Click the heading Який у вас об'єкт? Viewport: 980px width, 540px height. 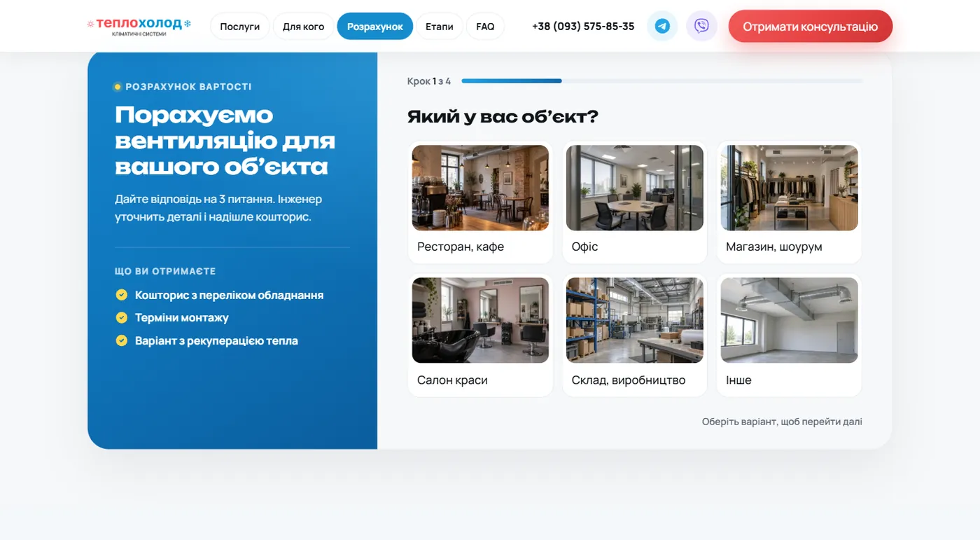point(503,116)
